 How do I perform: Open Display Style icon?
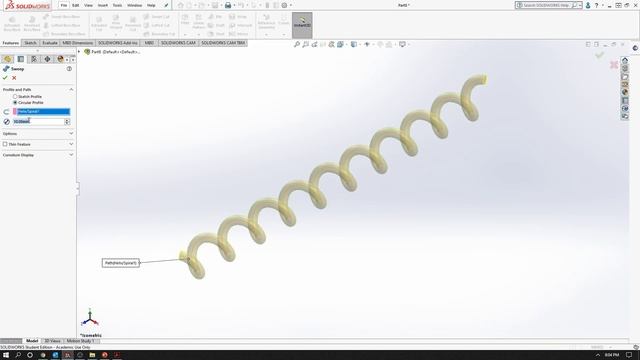(354, 44)
